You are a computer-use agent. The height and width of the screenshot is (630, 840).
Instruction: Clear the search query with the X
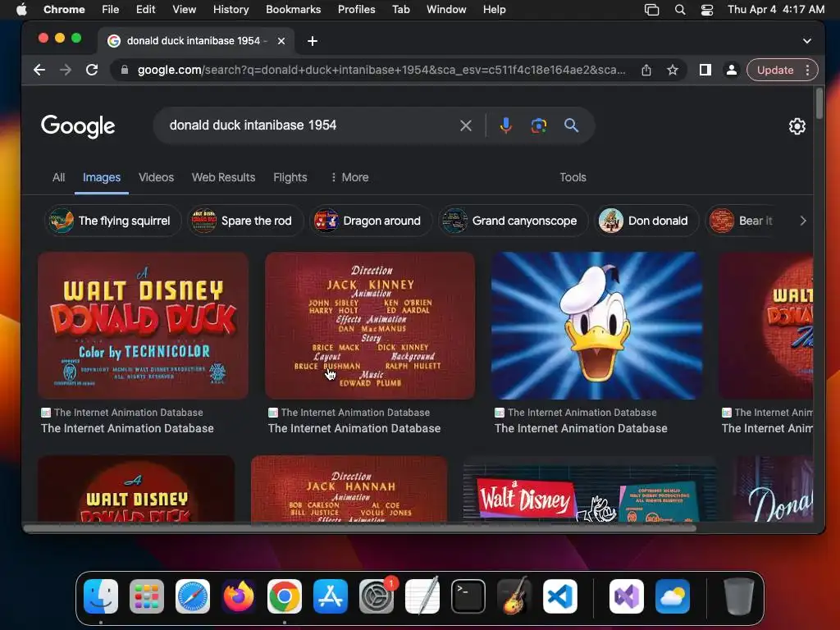pos(466,126)
